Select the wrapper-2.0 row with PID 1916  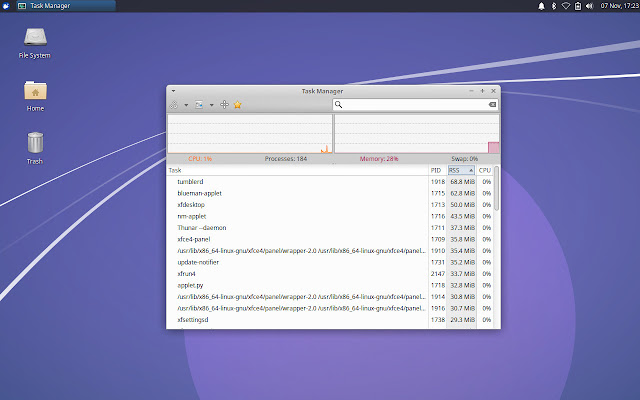click(330, 308)
